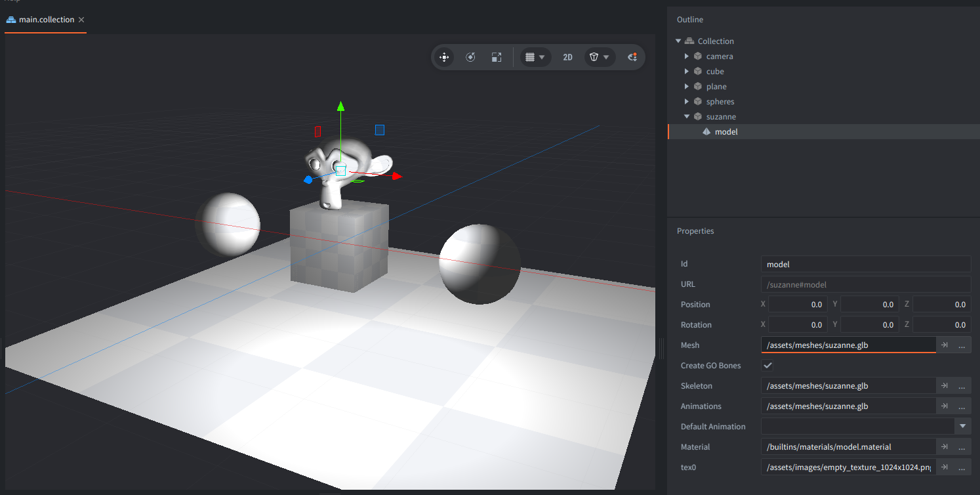Click the cube game object icon
Screen dimensions: 980x495
click(698, 71)
